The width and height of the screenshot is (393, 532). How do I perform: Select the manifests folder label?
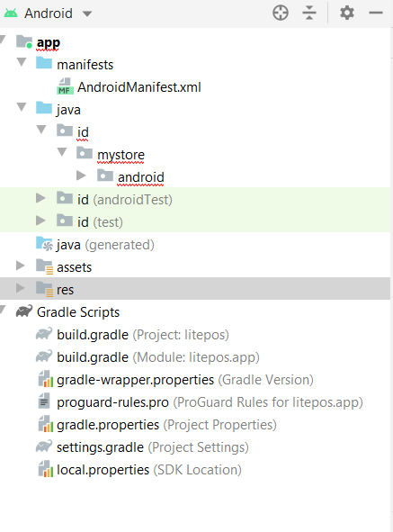point(85,65)
